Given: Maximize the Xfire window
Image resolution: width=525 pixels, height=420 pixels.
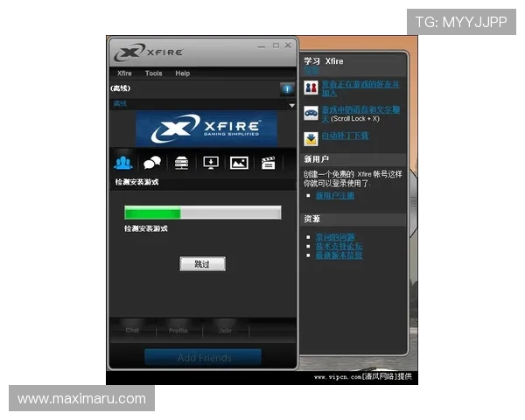Looking at the screenshot, I should tap(276, 45).
